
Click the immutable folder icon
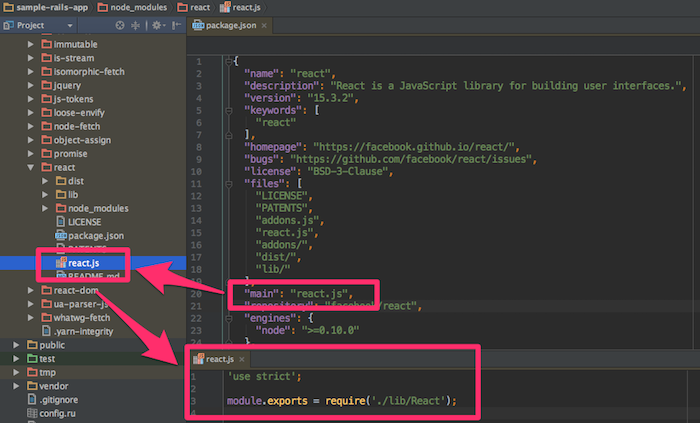point(46,44)
